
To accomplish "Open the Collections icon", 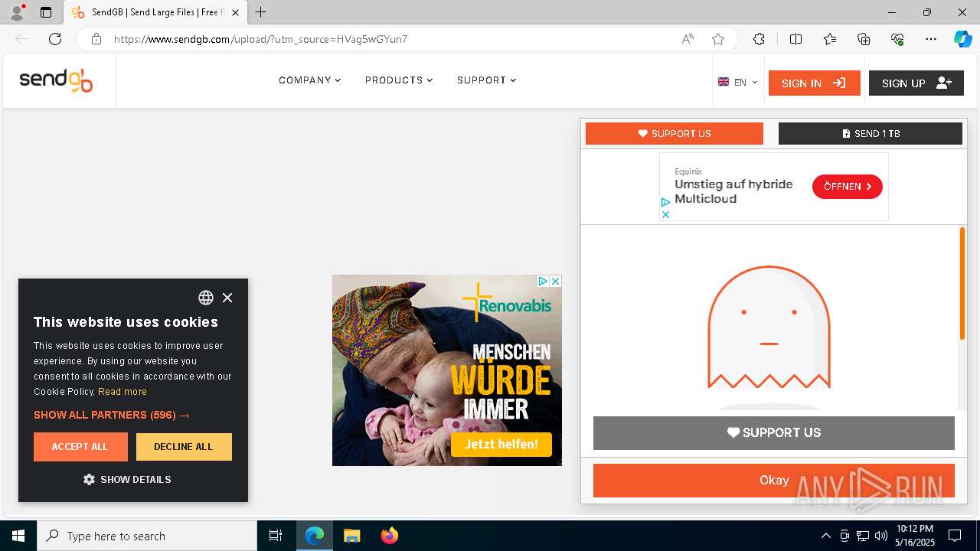I will point(864,39).
